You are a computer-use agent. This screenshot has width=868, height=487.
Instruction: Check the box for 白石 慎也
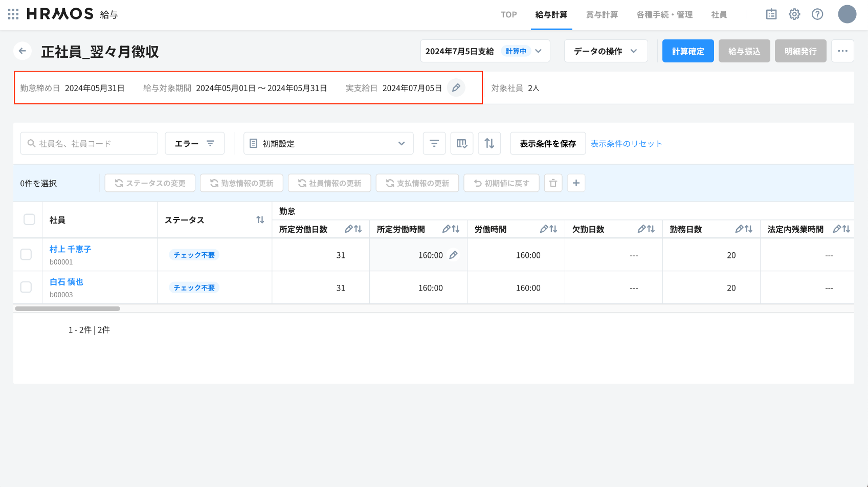(x=26, y=287)
